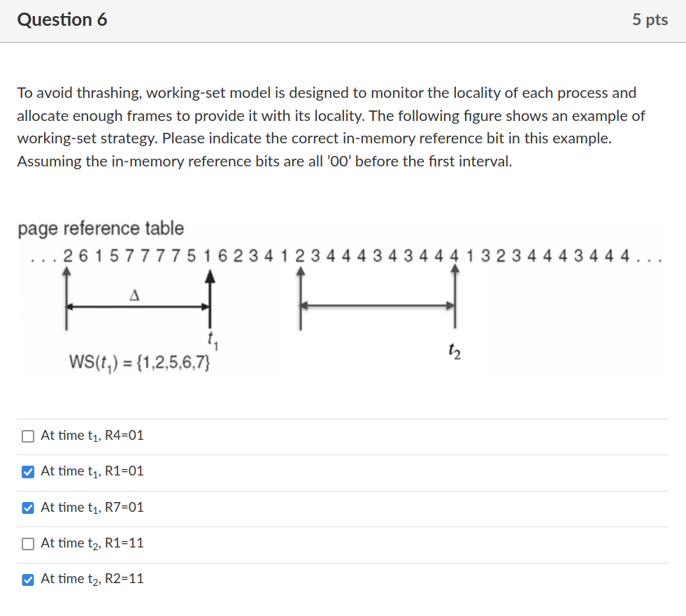Viewport: 686px width, 616px height.
Task: Click the 'At time t1, R4=01' answer label
Action: pyautogui.click(x=92, y=436)
